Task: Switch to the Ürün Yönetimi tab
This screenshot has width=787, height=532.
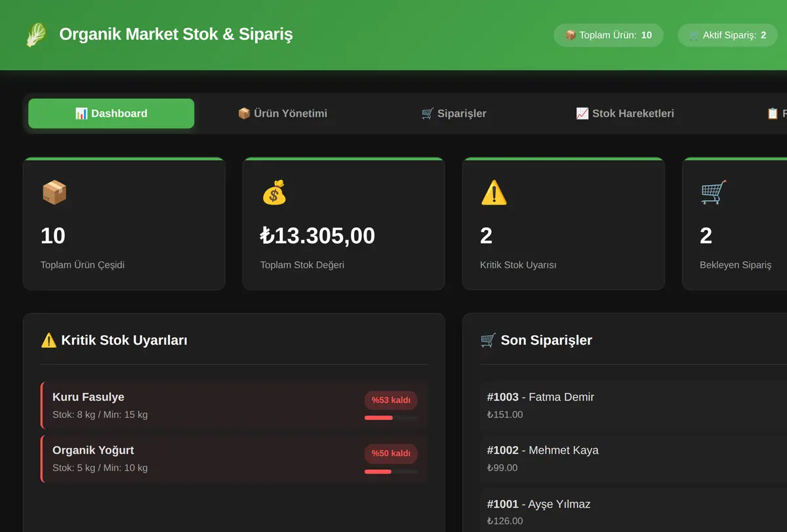Action: pyautogui.click(x=282, y=113)
